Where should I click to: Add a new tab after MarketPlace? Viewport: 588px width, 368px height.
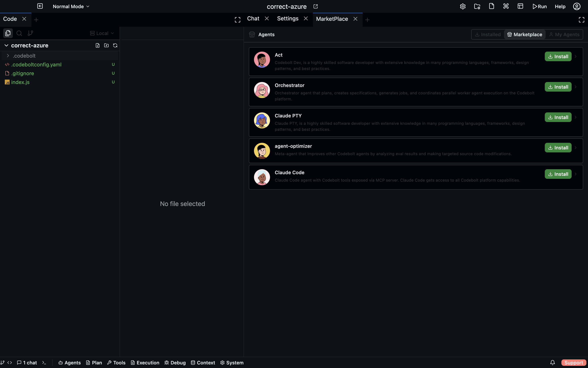coord(368,20)
